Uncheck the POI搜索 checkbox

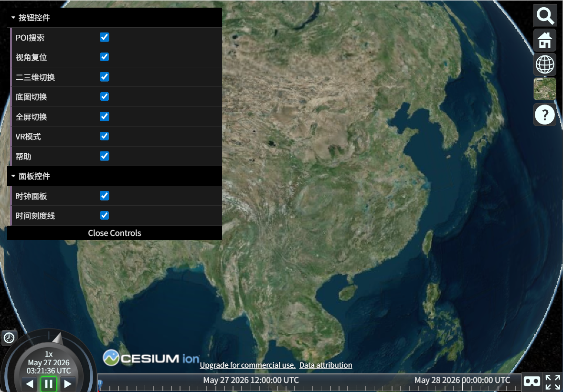point(105,37)
